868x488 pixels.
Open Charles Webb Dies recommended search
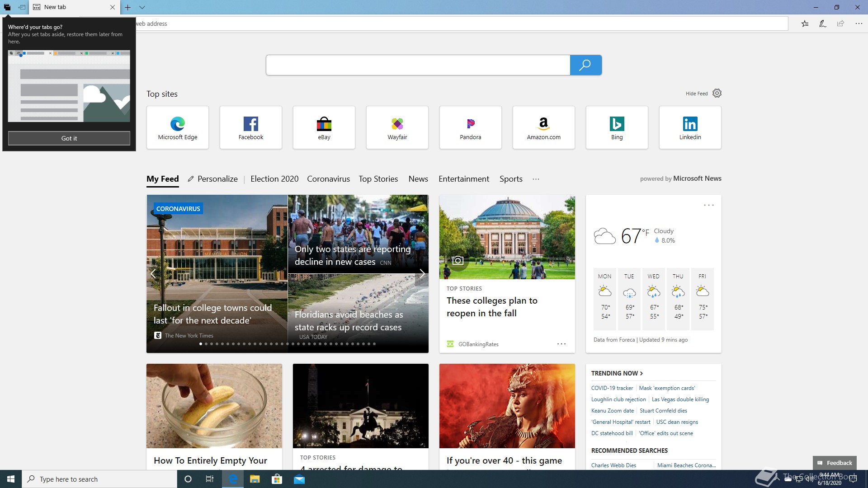[x=613, y=465]
